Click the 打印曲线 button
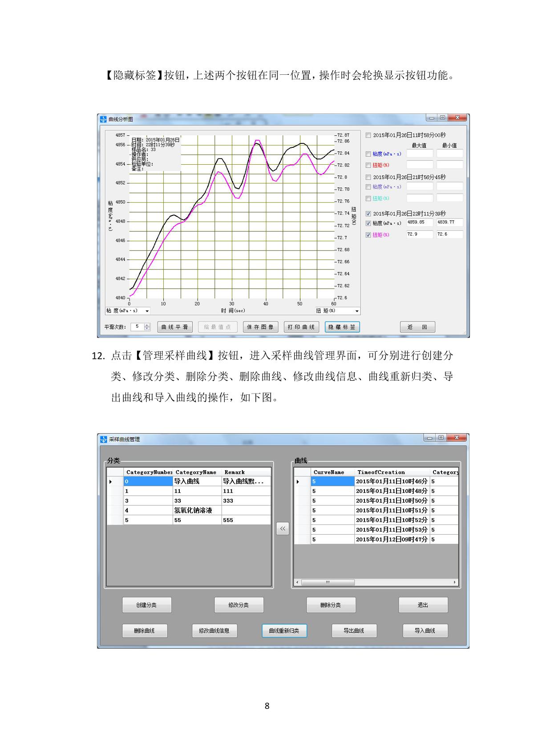 click(301, 327)
